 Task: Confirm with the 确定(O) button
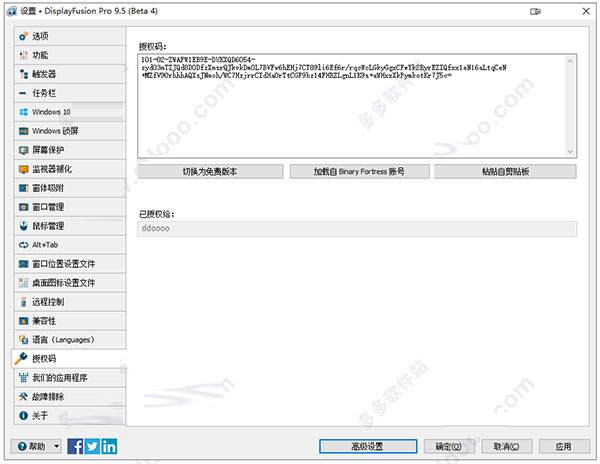click(449, 446)
